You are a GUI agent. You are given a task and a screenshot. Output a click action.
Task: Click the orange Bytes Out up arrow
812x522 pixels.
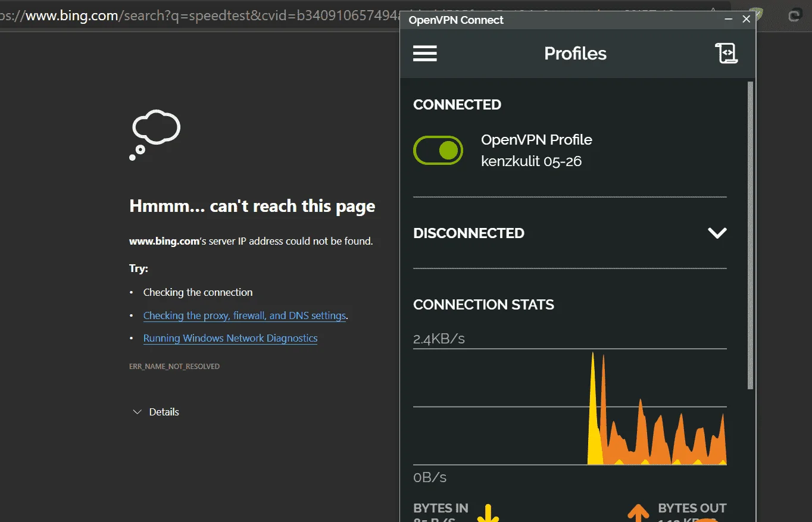[x=638, y=513]
